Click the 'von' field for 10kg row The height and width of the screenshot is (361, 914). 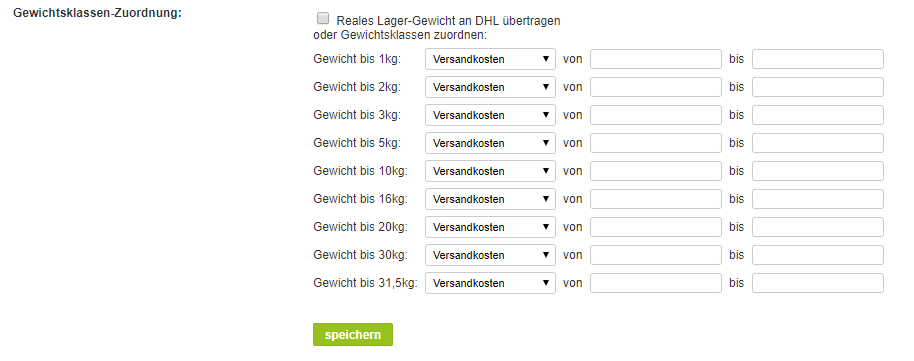(656, 171)
